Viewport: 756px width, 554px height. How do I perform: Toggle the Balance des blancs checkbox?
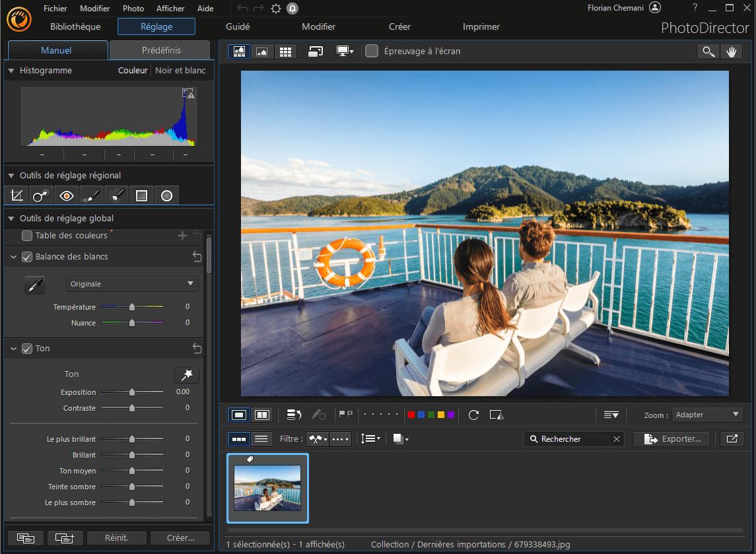point(26,257)
